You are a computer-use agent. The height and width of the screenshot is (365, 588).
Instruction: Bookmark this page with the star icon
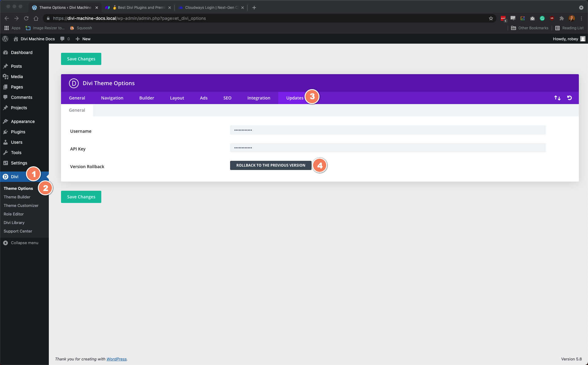491,18
